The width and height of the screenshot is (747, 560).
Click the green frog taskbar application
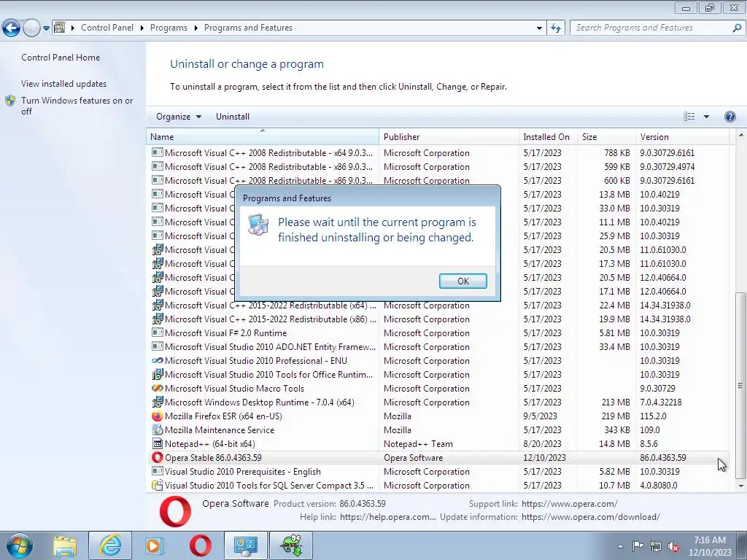[291, 545]
